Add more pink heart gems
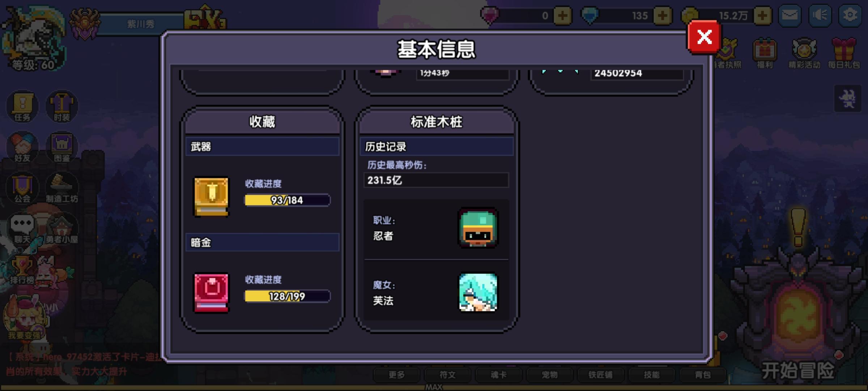This screenshot has height=391, width=868. pos(562,16)
